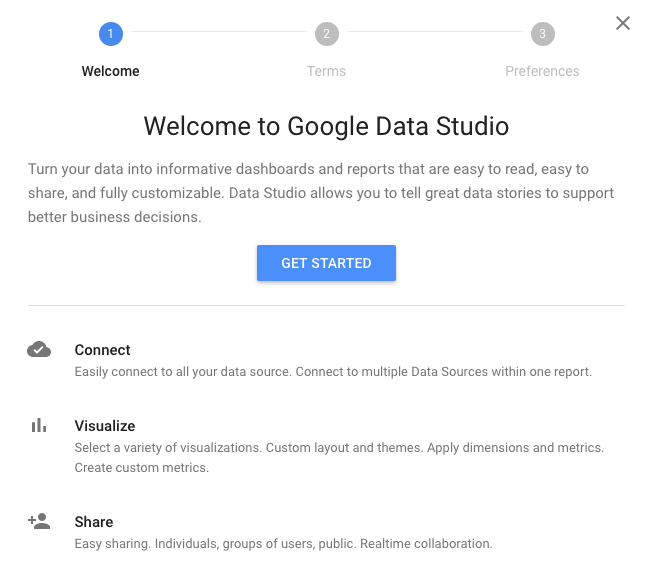Click the stepper line between steps 1 and 2
The image size is (655, 583).
coord(218,34)
